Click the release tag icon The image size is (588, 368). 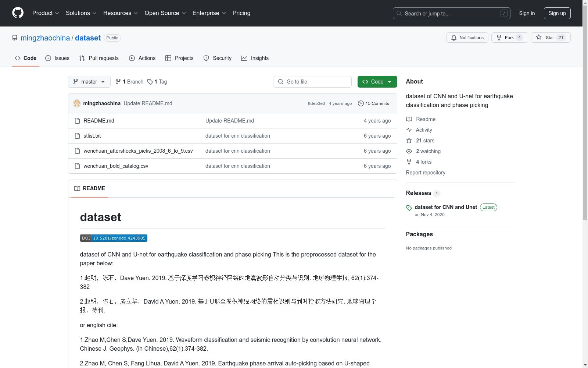coord(409,208)
